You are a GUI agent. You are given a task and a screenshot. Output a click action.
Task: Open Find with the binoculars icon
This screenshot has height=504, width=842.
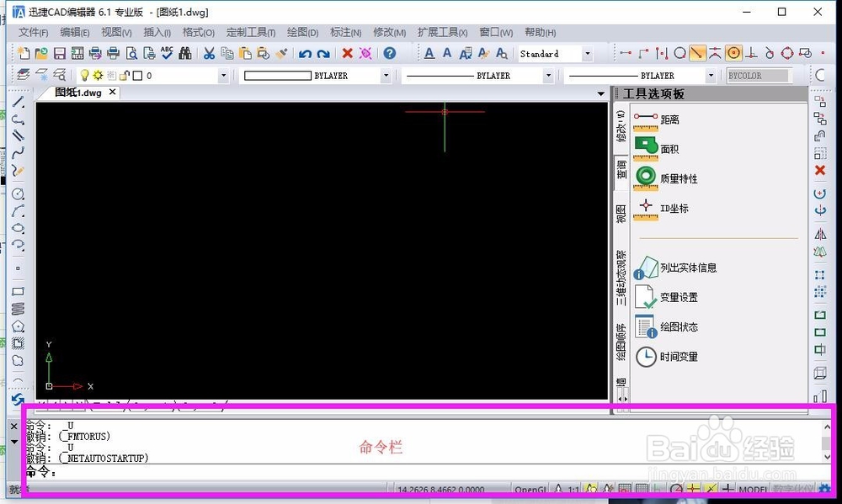coord(185,53)
